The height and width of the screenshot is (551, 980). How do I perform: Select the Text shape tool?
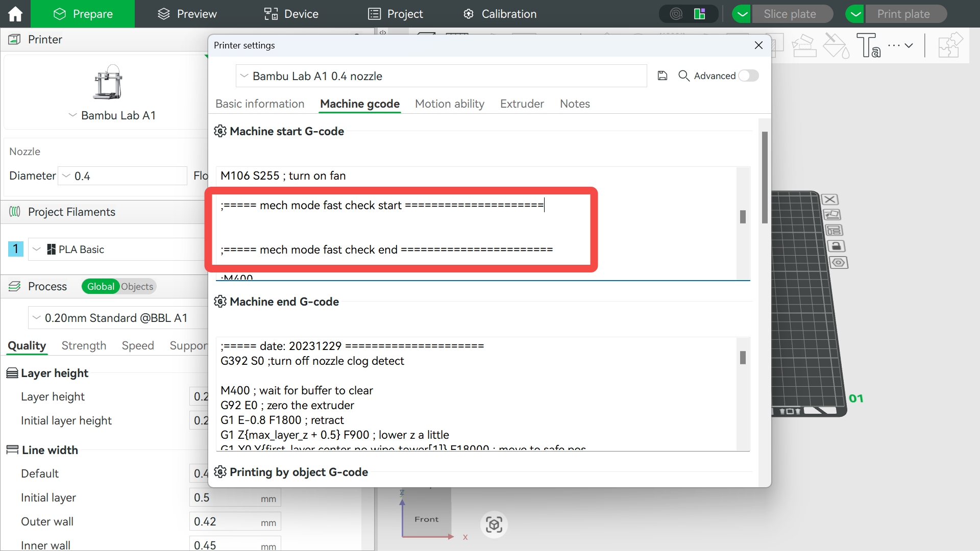868,45
